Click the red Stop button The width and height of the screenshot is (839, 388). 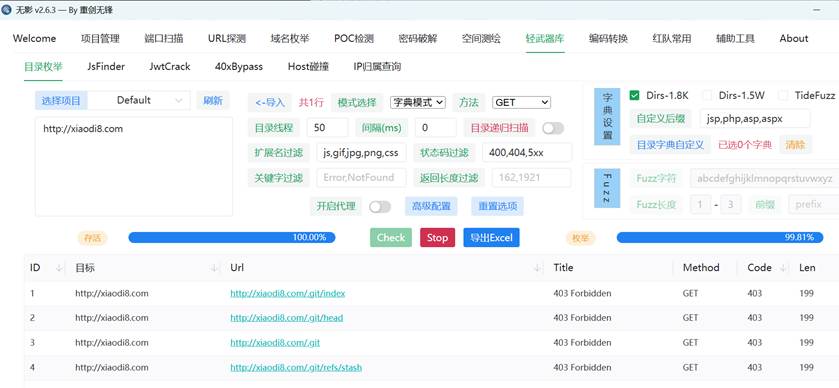point(437,238)
